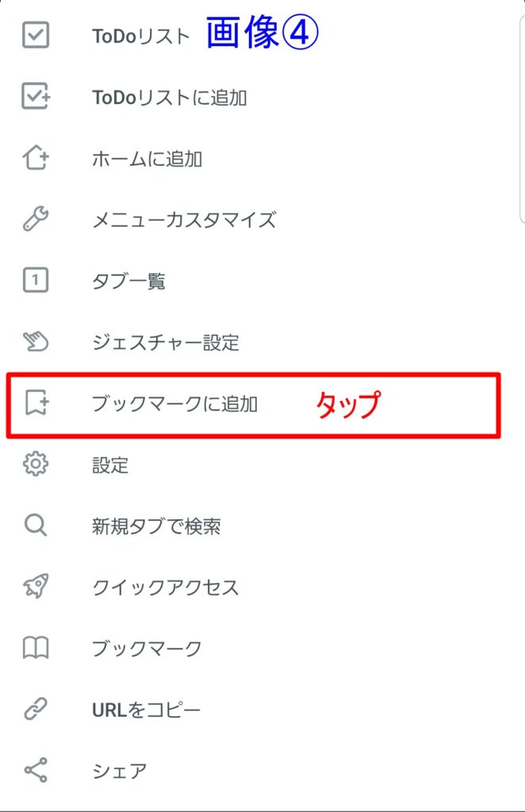Tap the bookmark-plus icon
This screenshot has width=525, height=812.
[x=36, y=402]
